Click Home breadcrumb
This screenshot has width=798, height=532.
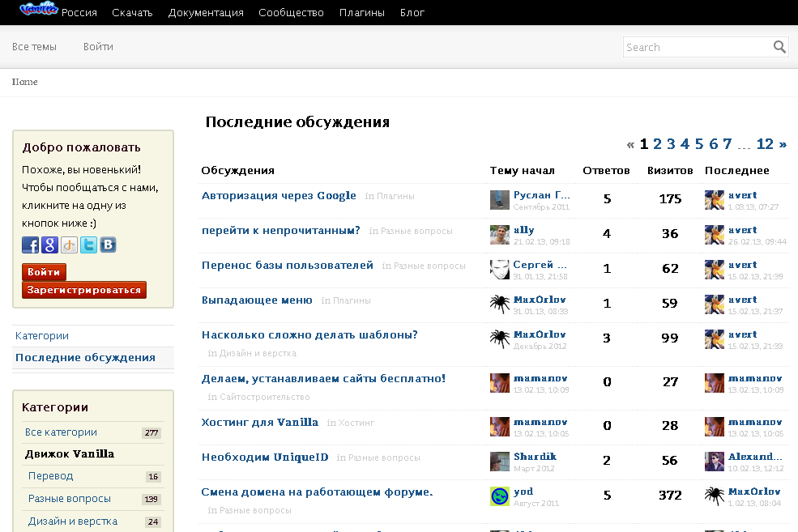click(24, 82)
